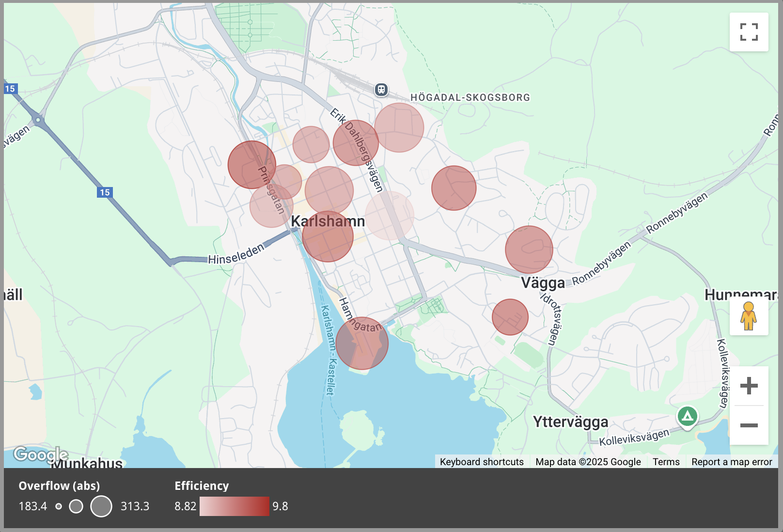Viewport: 783px width, 532px height.
Task: Click the Karlshamn - Kastellet ferry route label
Action: tap(329, 350)
